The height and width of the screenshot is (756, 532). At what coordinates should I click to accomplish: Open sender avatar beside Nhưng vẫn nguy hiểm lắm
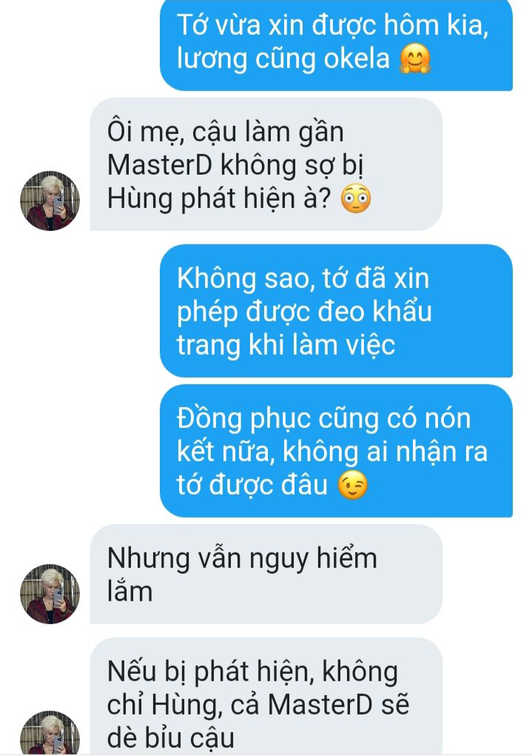click(x=50, y=594)
